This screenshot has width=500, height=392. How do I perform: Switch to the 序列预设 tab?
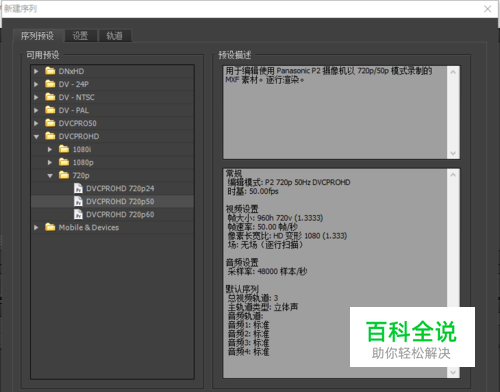(37, 36)
